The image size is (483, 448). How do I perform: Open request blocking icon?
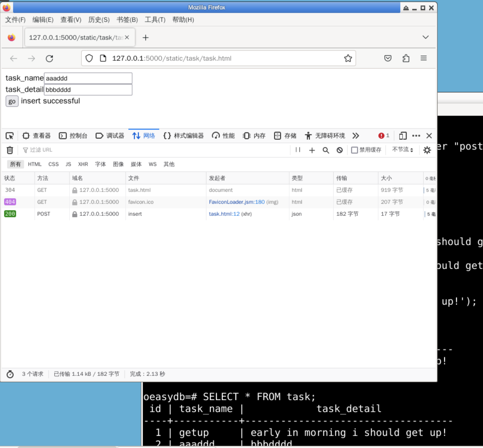coord(340,150)
